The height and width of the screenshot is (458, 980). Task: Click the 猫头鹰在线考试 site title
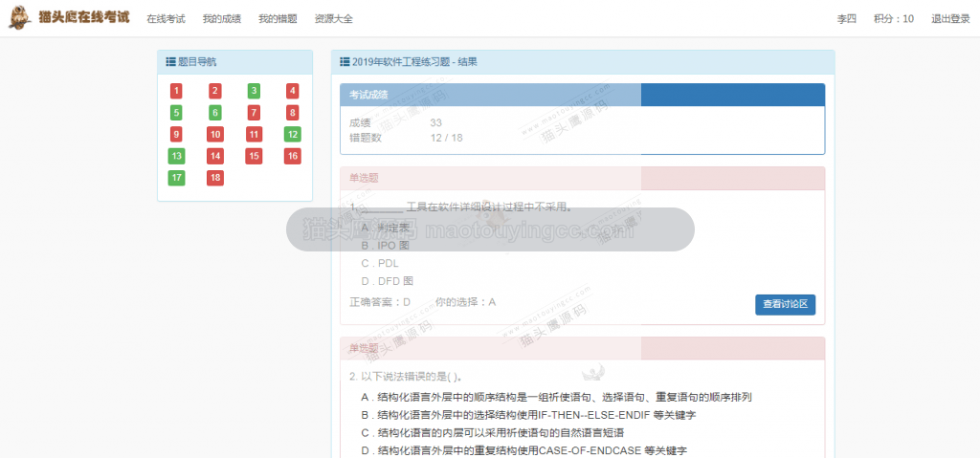click(84, 17)
